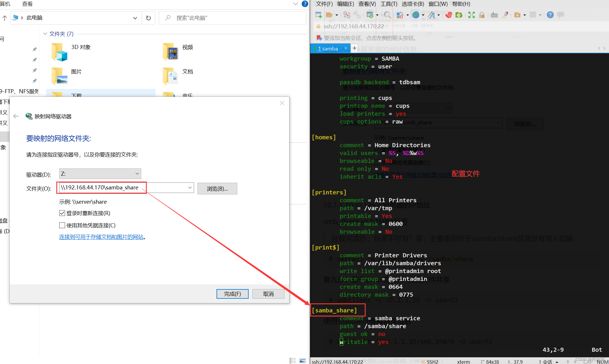Click the Open session folder icon in Xshell
Image resolution: width=609 pixels, height=364 pixels.
[329, 15]
